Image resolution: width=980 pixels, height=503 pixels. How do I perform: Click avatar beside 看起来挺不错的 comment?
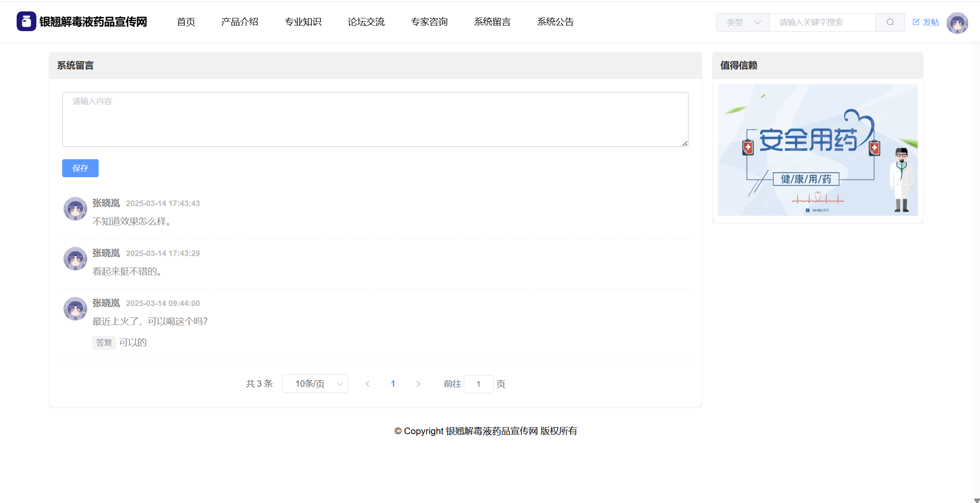tap(75, 259)
